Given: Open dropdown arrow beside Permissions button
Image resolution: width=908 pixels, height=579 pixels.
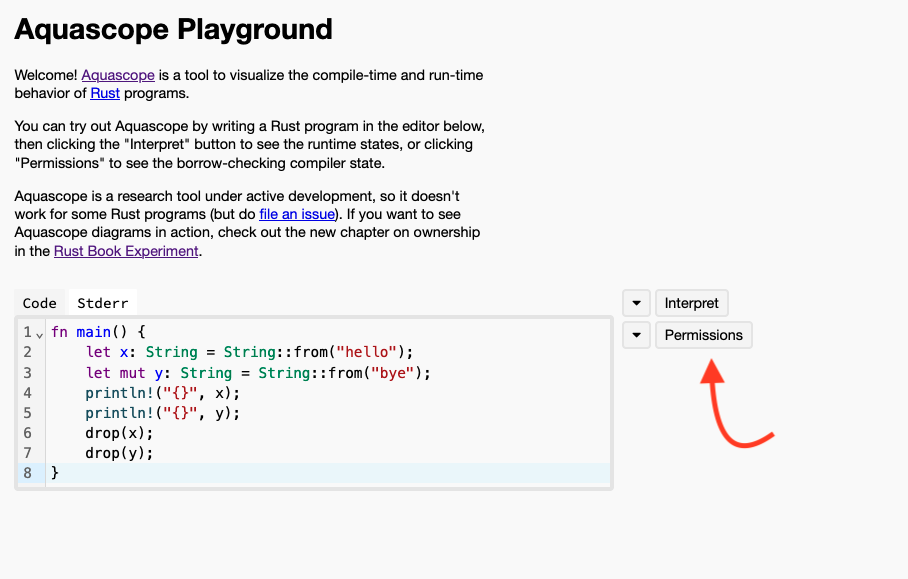Looking at the screenshot, I should point(636,335).
